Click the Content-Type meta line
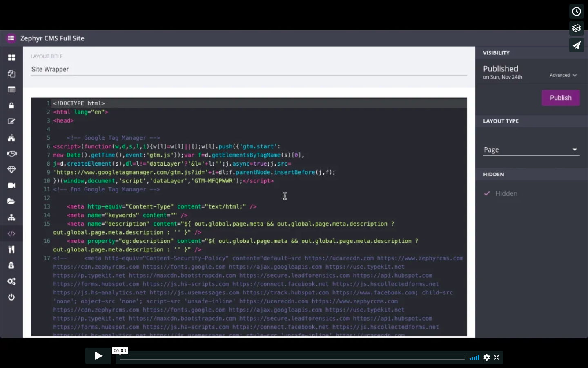588x368 pixels. (162, 206)
